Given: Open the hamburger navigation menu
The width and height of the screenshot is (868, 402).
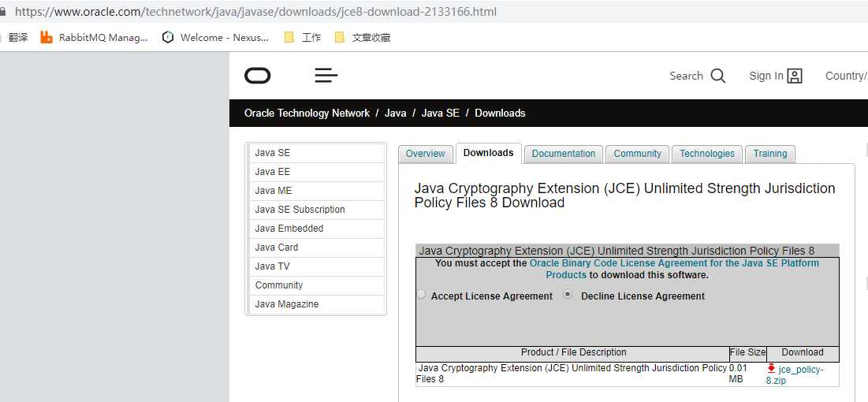Looking at the screenshot, I should click(x=326, y=76).
